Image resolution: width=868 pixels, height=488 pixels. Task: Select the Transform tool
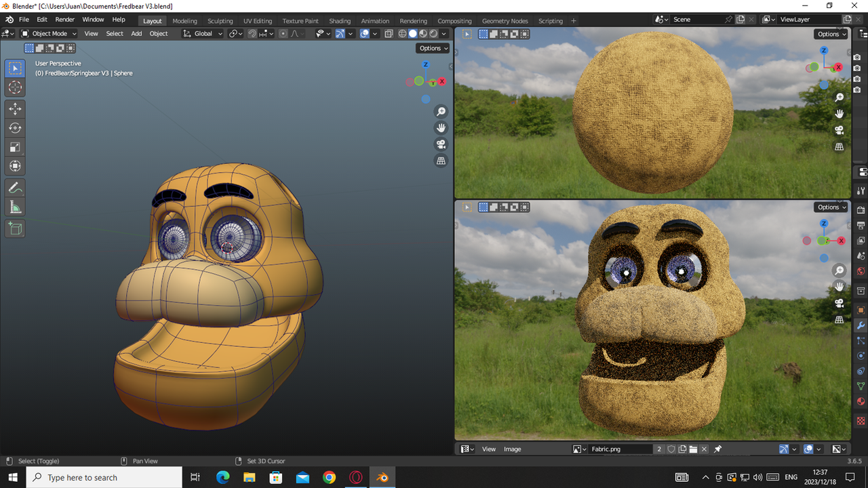pyautogui.click(x=15, y=165)
